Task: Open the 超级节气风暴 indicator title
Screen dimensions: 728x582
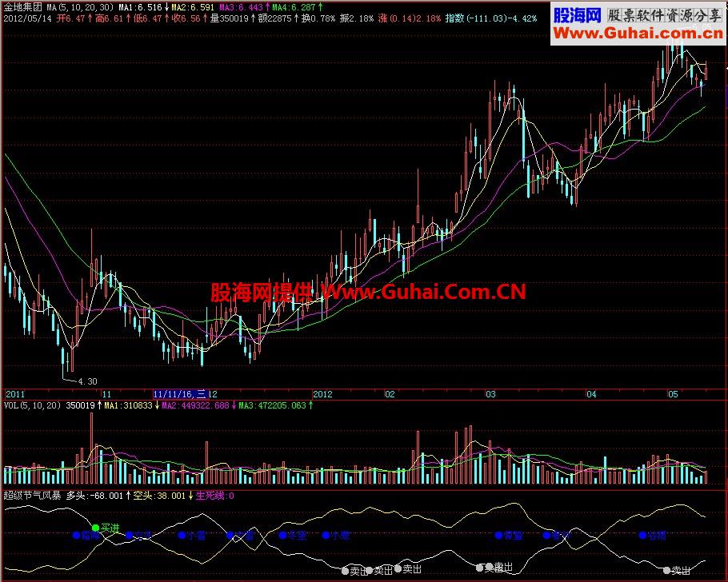Action: click(33, 495)
